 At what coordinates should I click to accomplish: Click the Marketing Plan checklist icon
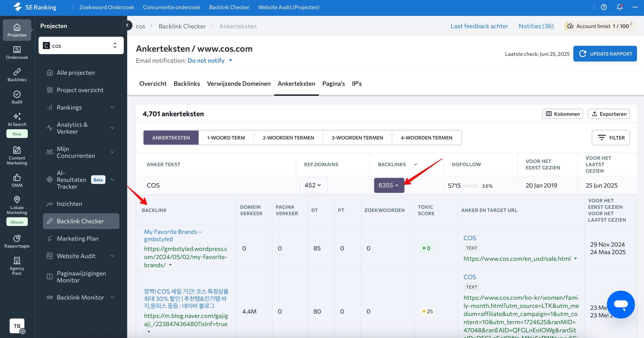pos(50,239)
